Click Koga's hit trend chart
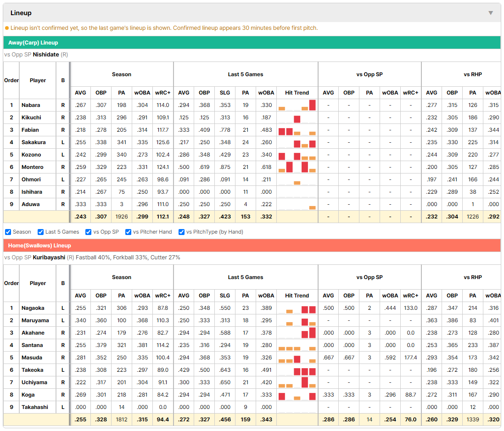The image size is (504, 431). [297, 395]
